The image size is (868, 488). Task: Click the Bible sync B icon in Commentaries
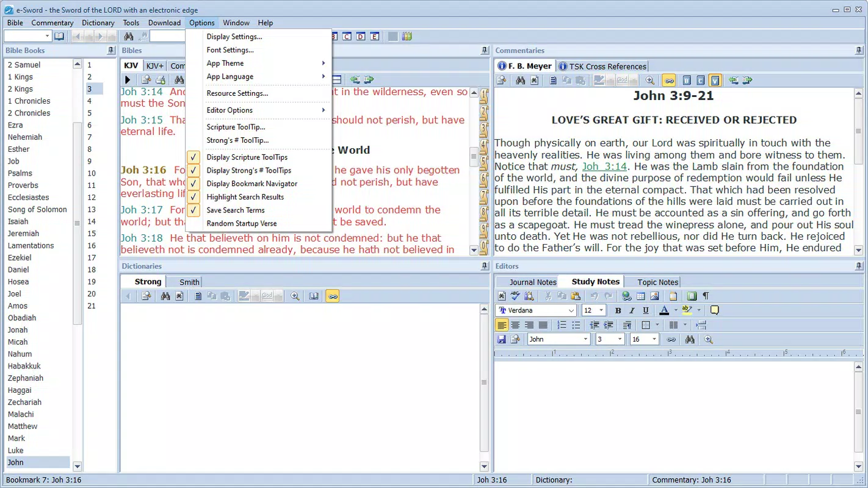click(687, 80)
